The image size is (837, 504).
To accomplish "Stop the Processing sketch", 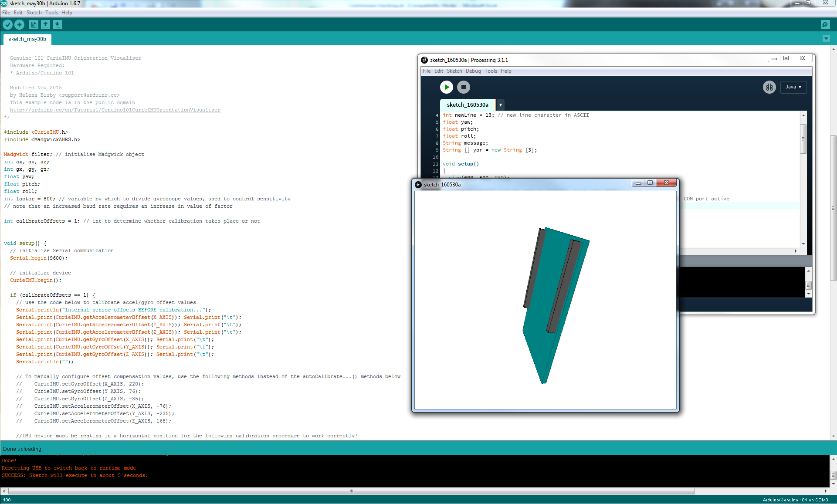I will click(464, 87).
